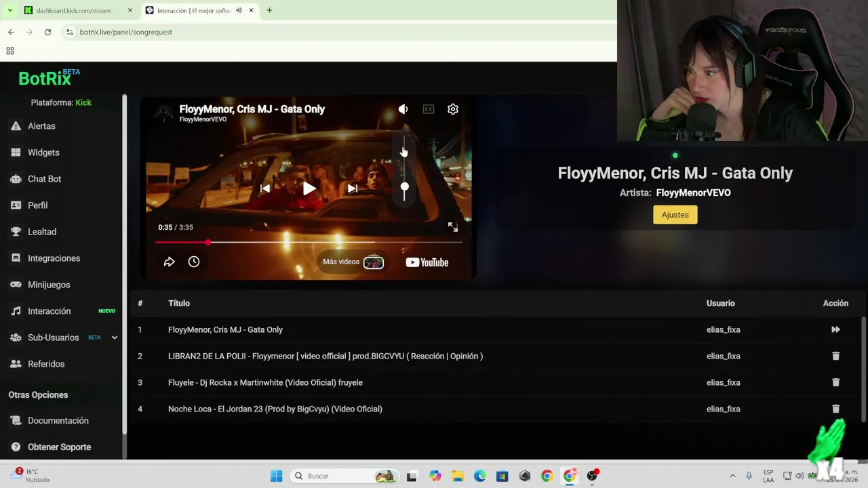Select LIBRAN2 DE LA POLII row title
This screenshot has height=488, width=868.
click(325, 356)
